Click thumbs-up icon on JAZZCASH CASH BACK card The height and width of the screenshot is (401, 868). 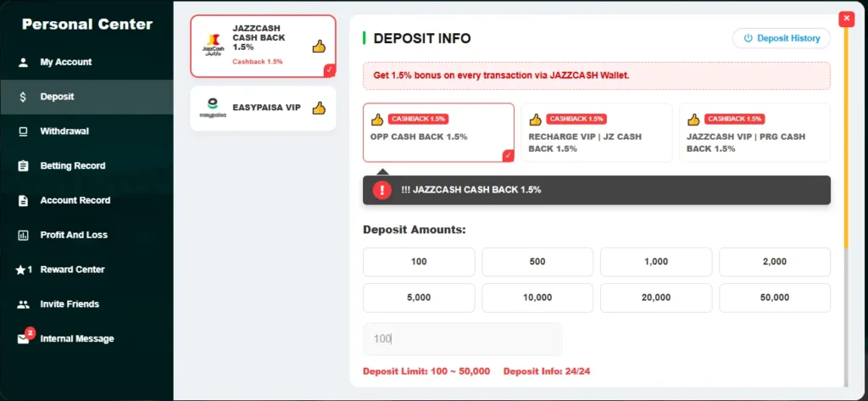coord(319,47)
